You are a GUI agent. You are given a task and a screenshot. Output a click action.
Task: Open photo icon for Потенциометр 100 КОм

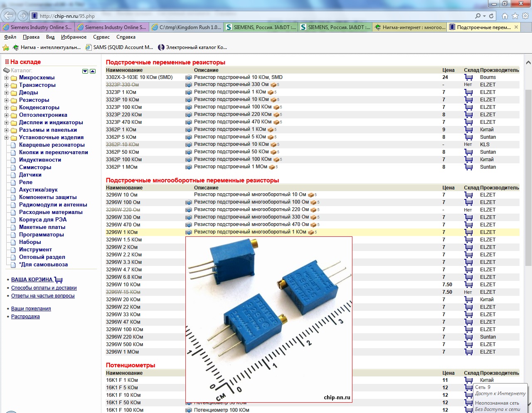pos(188,411)
